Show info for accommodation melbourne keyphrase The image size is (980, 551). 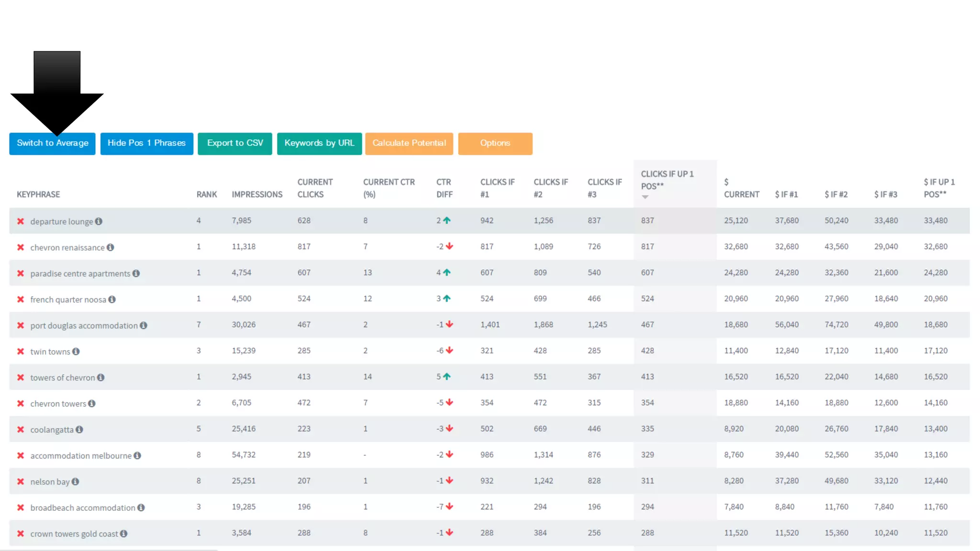tap(137, 456)
